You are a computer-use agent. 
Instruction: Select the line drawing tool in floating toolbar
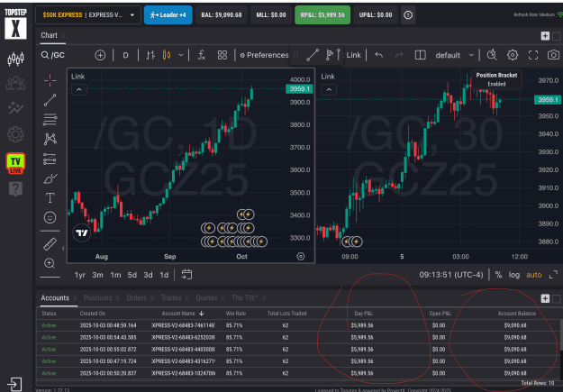313,55
